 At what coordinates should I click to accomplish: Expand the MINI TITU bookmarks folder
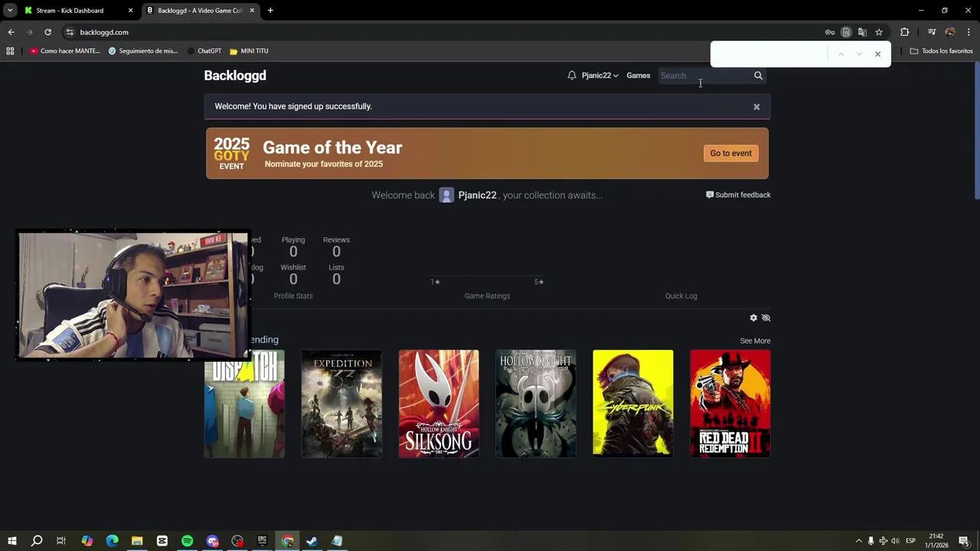[x=249, y=51]
